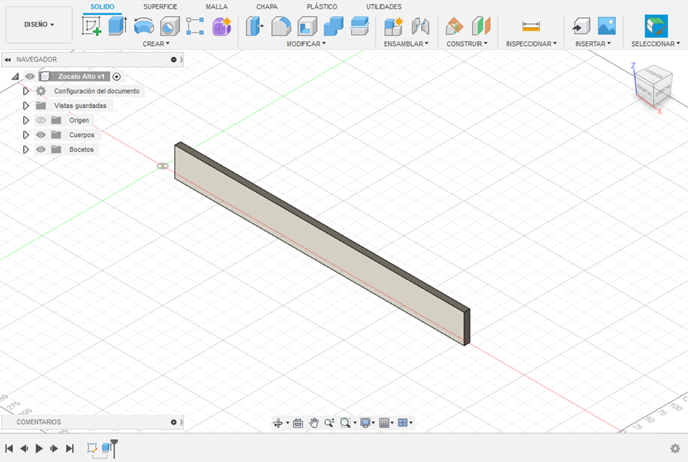Expand Vistas guardadas node

coord(26,106)
